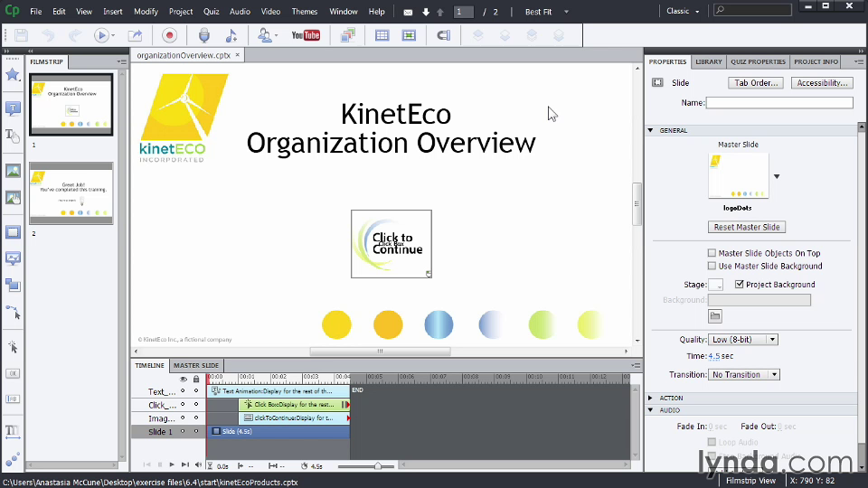The width and height of the screenshot is (868, 488).
Task: Click the music note Add audio icon
Action: pyautogui.click(x=231, y=35)
